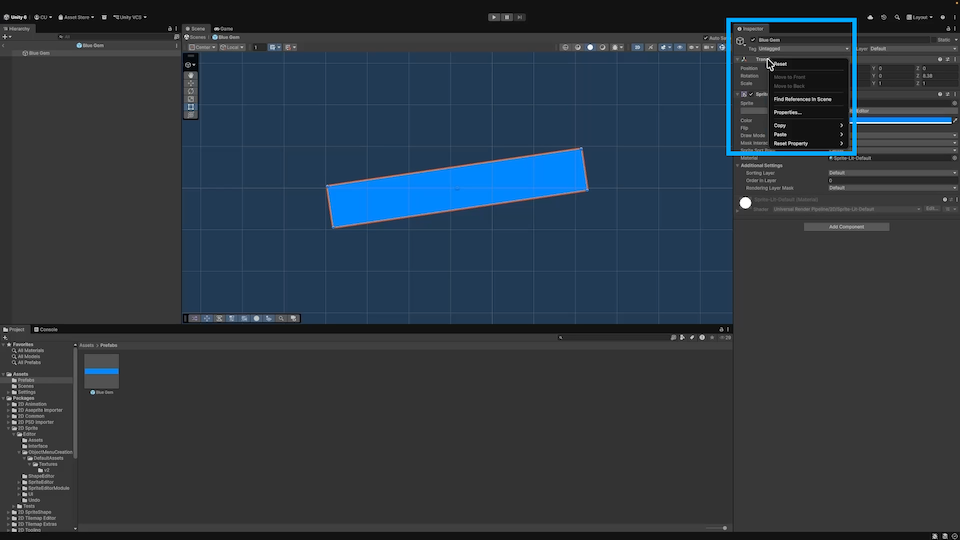Viewport: 960px width, 540px height.
Task: Click the round sphere icon in the Scene bottom overlay
Action: point(257,318)
